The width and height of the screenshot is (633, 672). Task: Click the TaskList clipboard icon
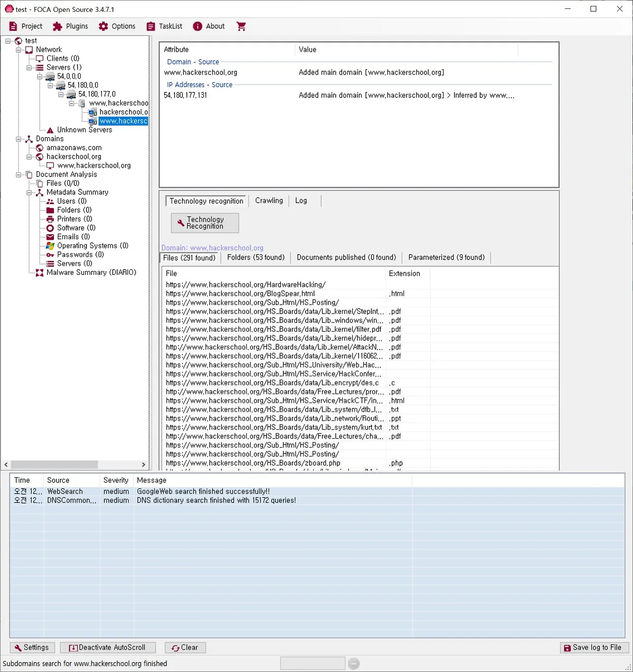151,26
